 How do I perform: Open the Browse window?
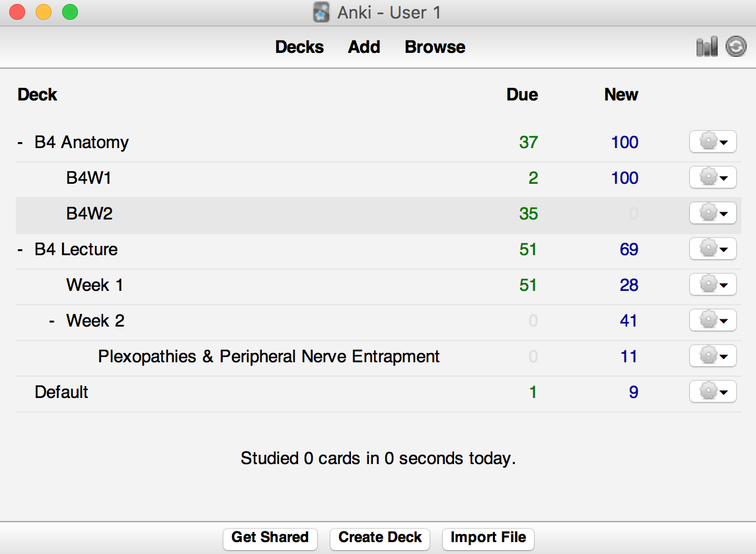click(435, 47)
